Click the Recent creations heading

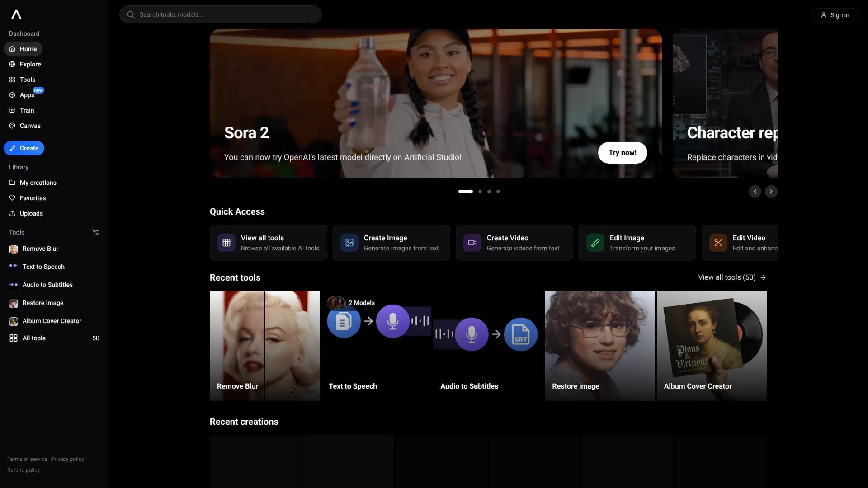click(244, 422)
